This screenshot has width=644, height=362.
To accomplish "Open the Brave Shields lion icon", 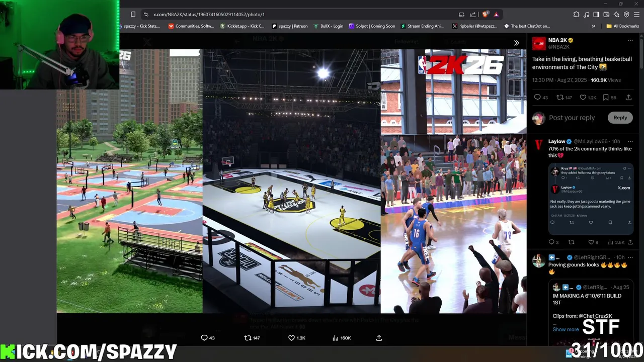I will click(x=485, y=14).
